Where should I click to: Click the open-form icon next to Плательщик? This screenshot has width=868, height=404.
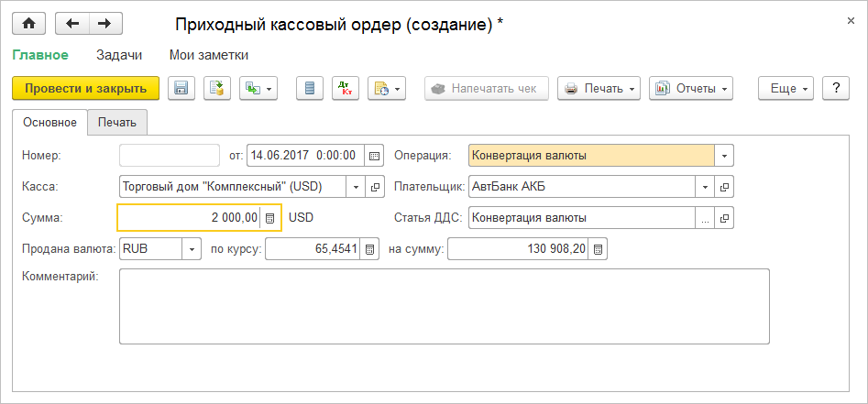pos(724,187)
